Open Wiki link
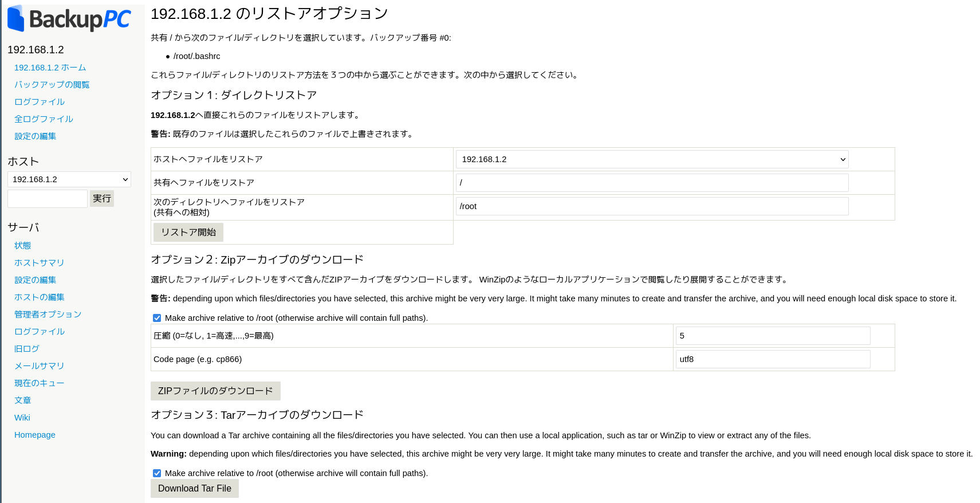Image resolution: width=980 pixels, height=503 pixels. 22,418
